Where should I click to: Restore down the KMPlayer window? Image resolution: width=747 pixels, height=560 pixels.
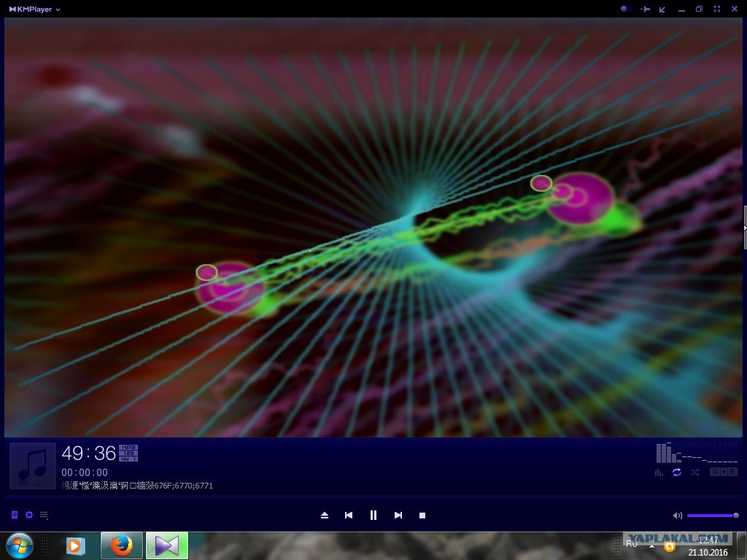(699, 9)
